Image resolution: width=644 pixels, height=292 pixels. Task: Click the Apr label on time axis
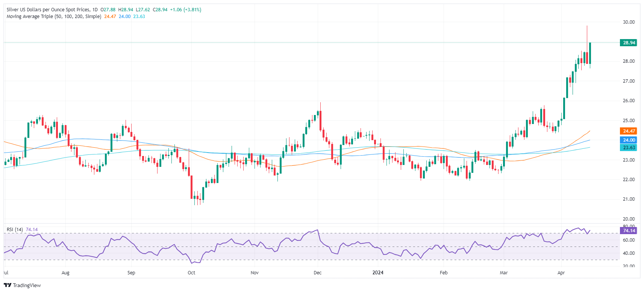[x=561, y=273]
